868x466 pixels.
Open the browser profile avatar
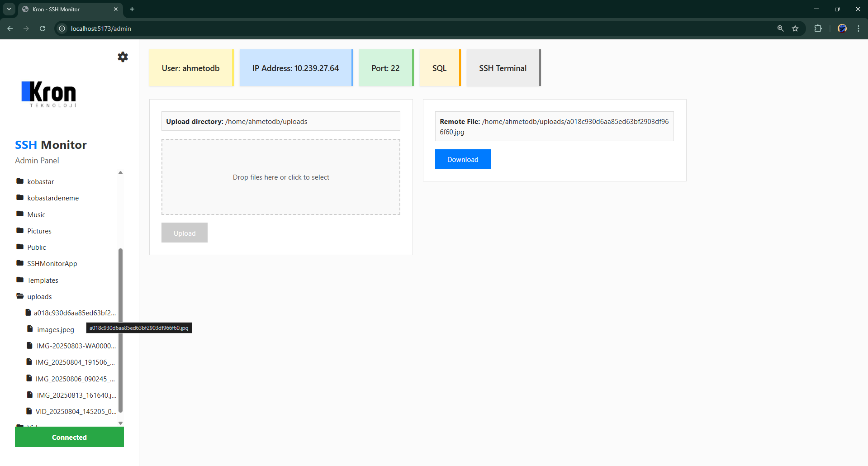842,29
